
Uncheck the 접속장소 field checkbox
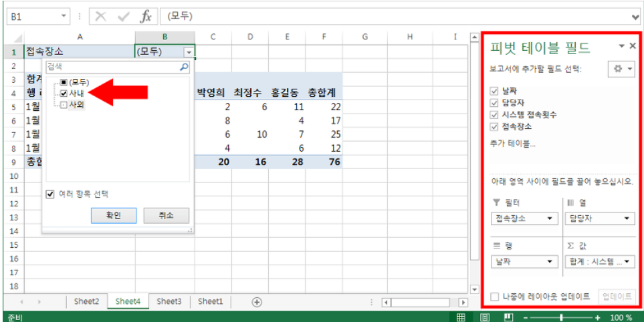click(x=494, y=126)
